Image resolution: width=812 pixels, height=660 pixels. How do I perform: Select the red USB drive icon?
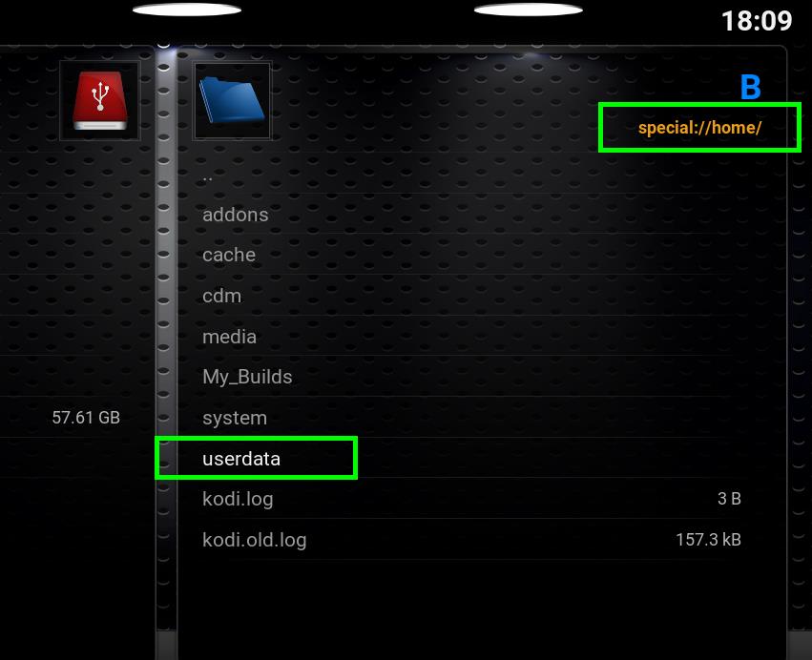[100, 100]
